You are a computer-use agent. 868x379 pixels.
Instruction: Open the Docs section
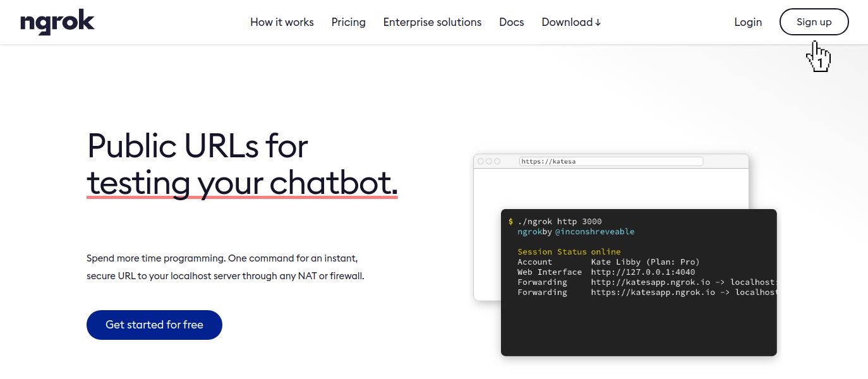tap(511, 22)
